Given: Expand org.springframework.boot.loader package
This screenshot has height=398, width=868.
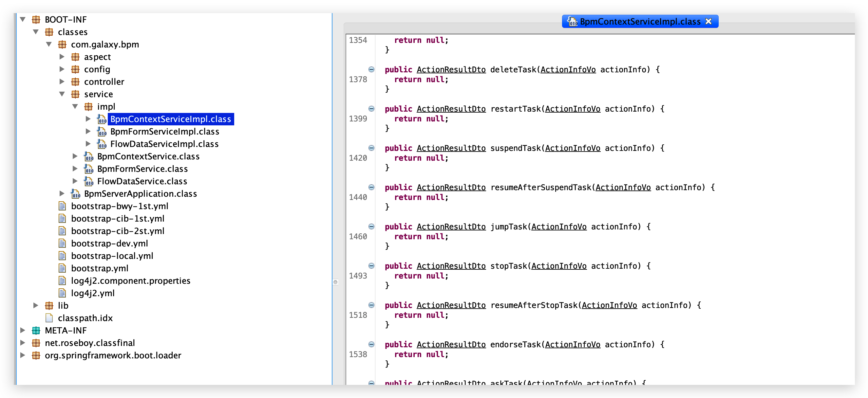Looking at the screenshot, I should click(x=23, y=355).
